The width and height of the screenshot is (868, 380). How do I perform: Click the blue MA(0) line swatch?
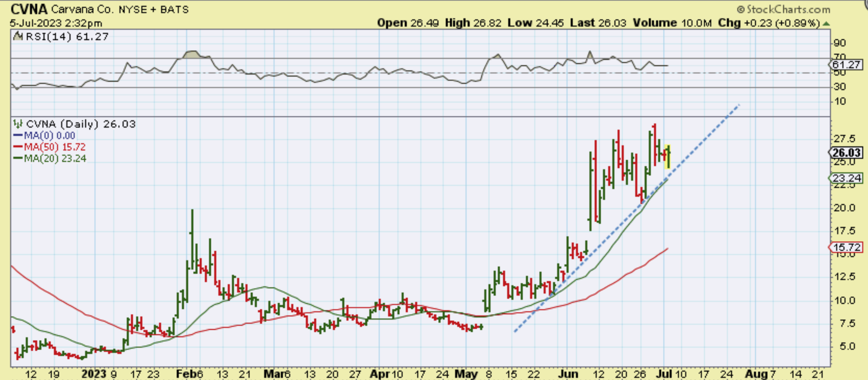coord(18,136)
